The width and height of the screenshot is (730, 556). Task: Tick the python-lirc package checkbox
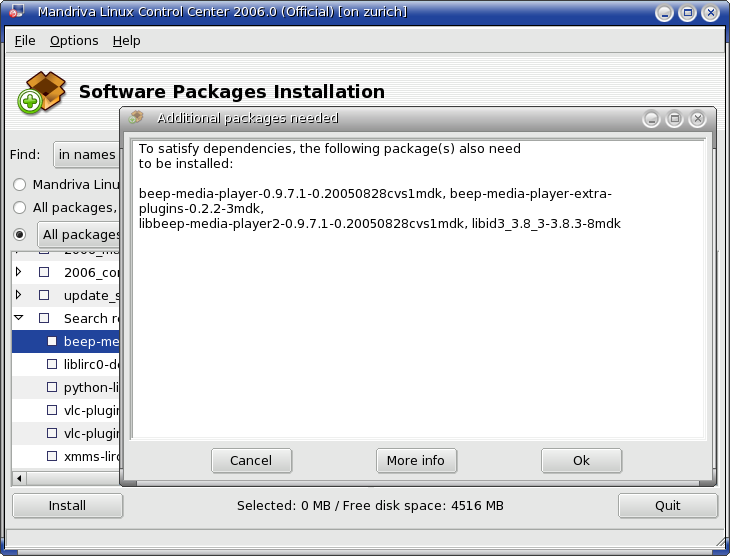(x=52, y=387)
